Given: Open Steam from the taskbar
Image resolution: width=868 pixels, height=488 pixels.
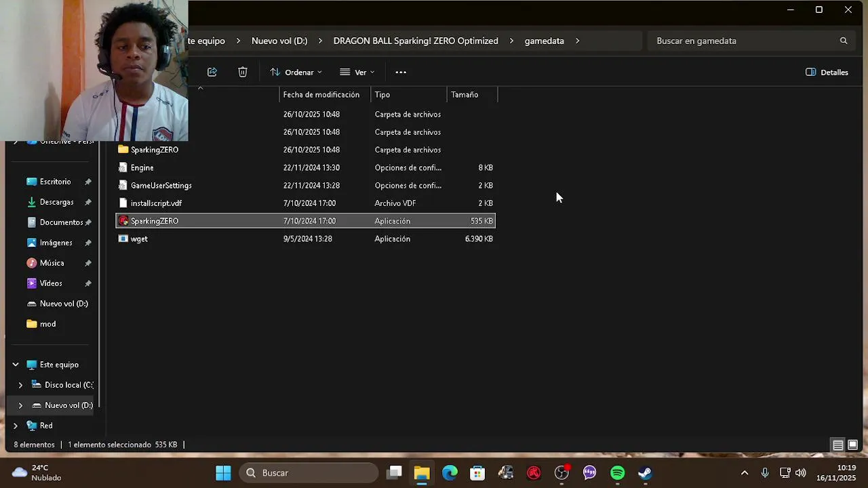Looking at the screenshot, I should pyautogui.click(x=645, y=473).
